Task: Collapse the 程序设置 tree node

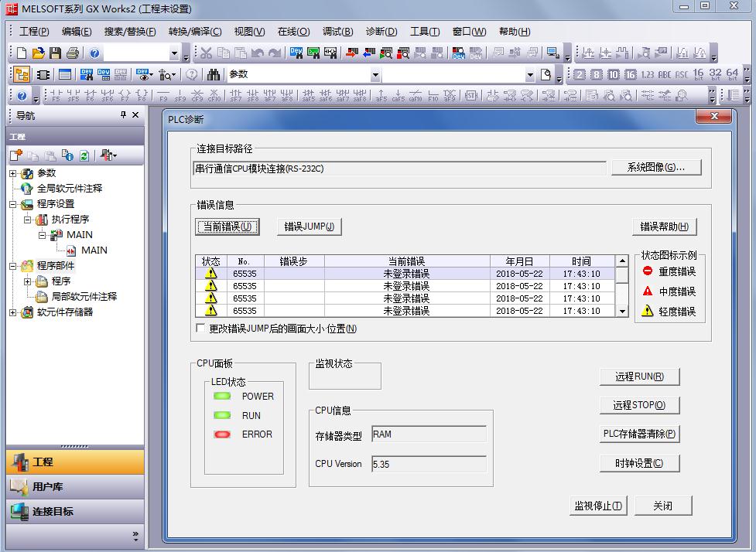Action: [x=13, y=204]
